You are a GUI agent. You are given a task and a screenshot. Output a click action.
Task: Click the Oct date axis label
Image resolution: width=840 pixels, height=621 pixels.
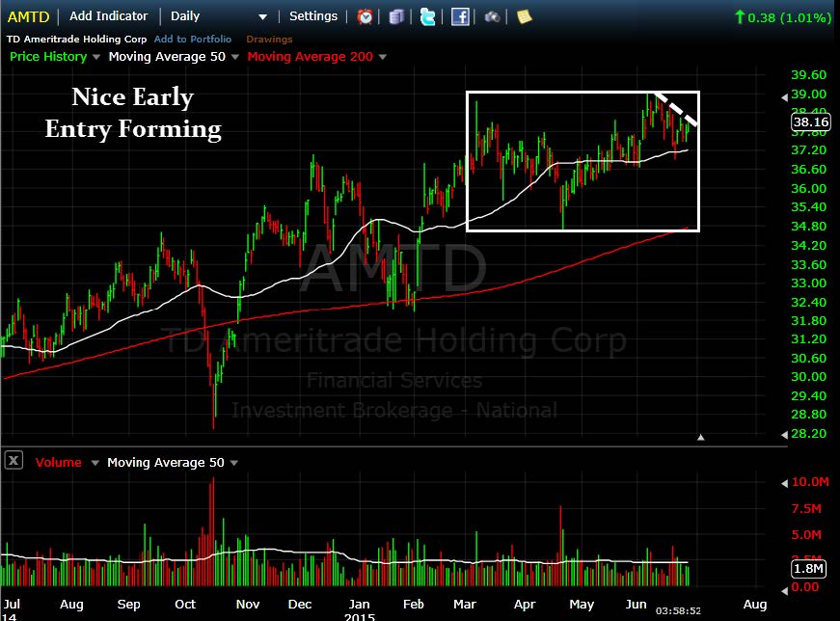[185, 605]
